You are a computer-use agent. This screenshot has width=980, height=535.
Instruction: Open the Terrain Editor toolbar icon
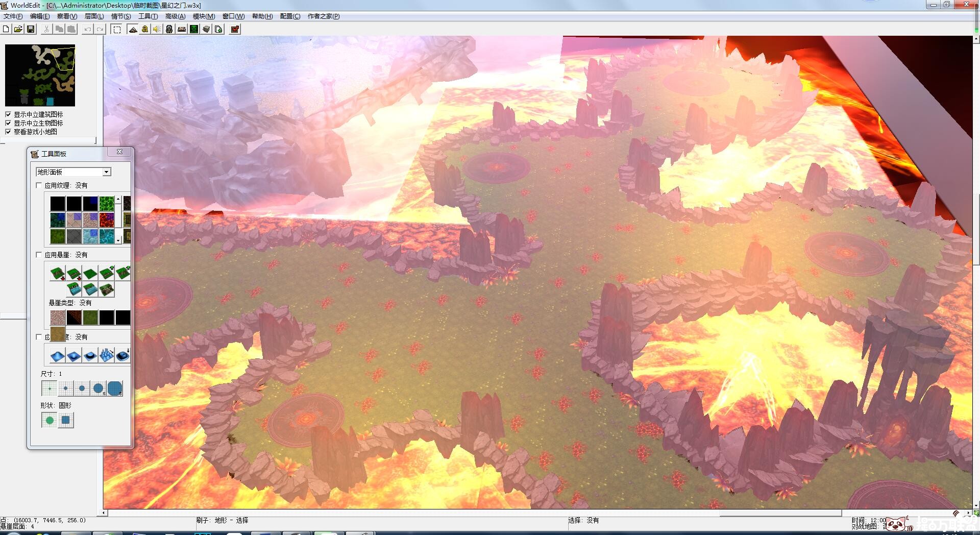133,29
